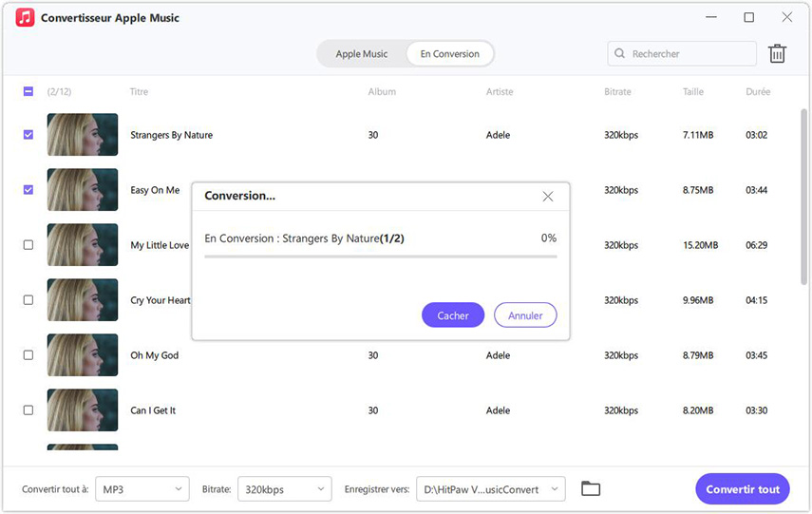The image size is (812, 514).
Task: Minimize the Convertisseur Apple Music window
Action: tap(711, 17)
